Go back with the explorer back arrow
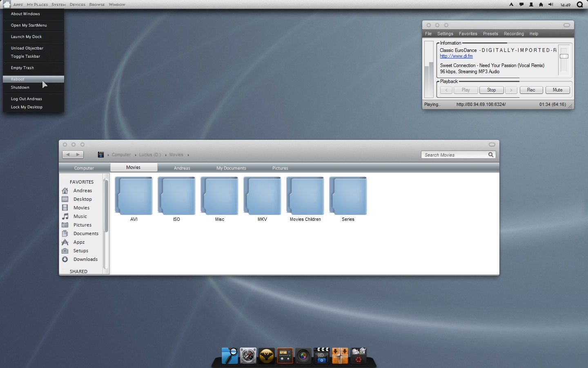This screenshot has height=368, width=588. [x=68, y=155]
